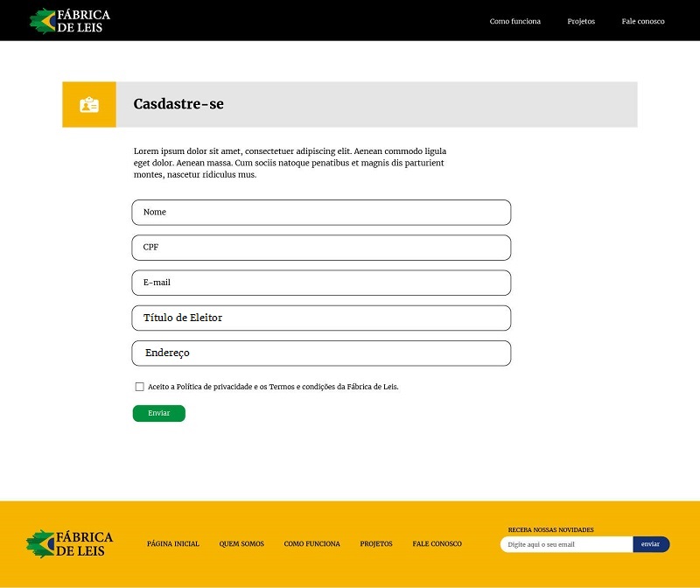
Task: Visit Quem Somos in the footer
Action: [x=241, y=544]
